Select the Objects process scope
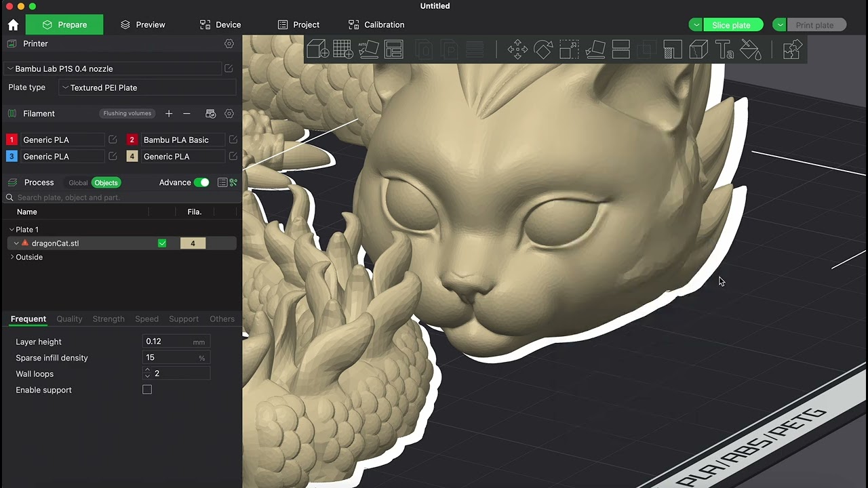Viewport: 868px width, 488px height. coord(106,183)
